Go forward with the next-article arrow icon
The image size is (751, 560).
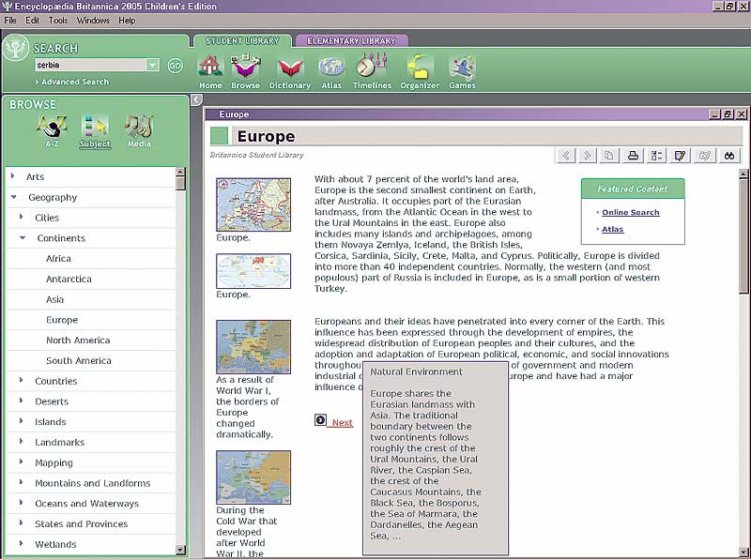click(x=588, y=156)
